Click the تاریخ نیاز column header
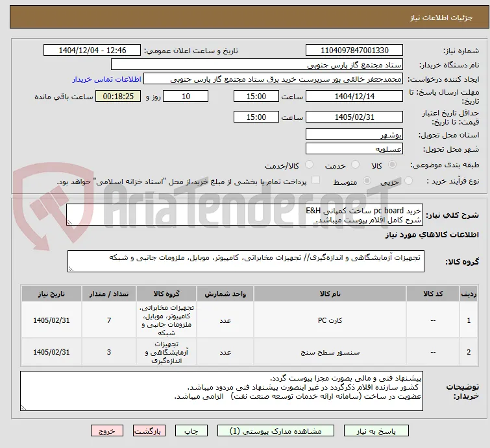490x448 pixels. coord(51,294)
